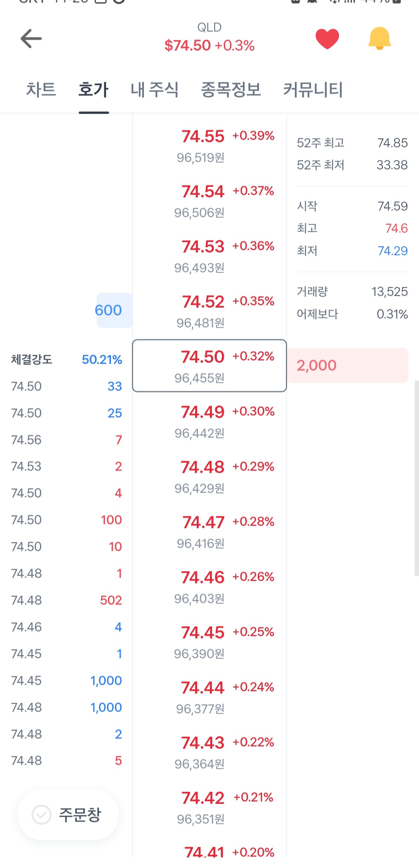Select the 74.55 ask price row

click(x=209, y=146)
